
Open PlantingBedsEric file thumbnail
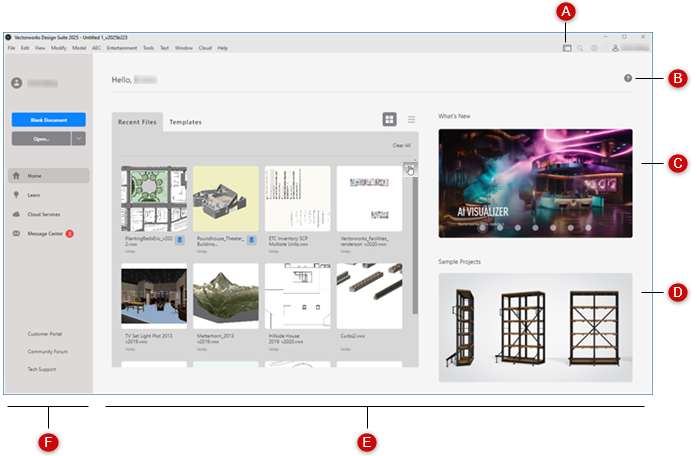point(154,199)
